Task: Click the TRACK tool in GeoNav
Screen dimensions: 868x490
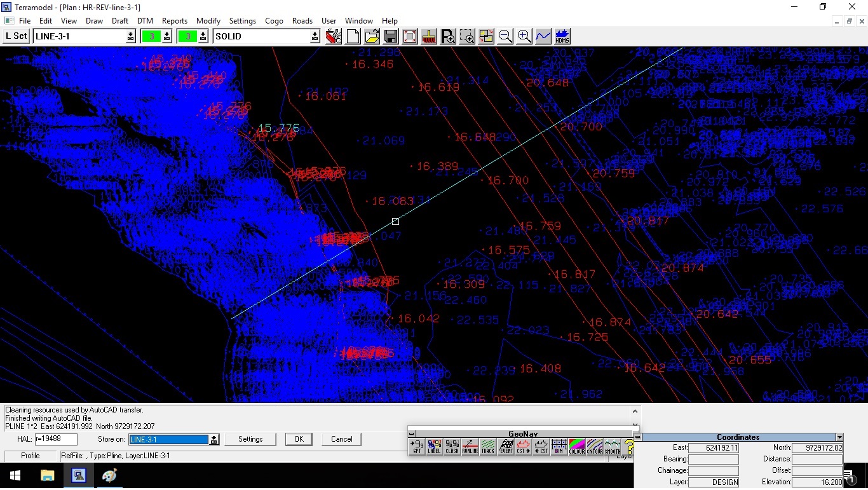Action: [488, 446]
